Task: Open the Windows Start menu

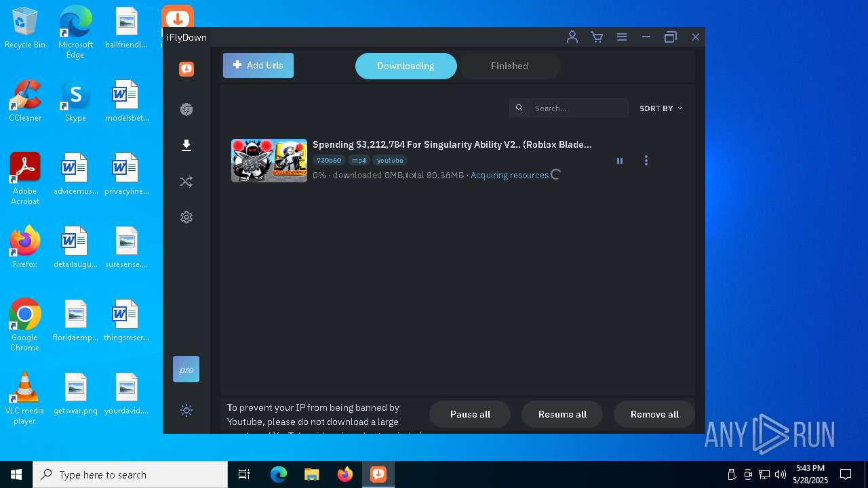Action: click(16, 474)
